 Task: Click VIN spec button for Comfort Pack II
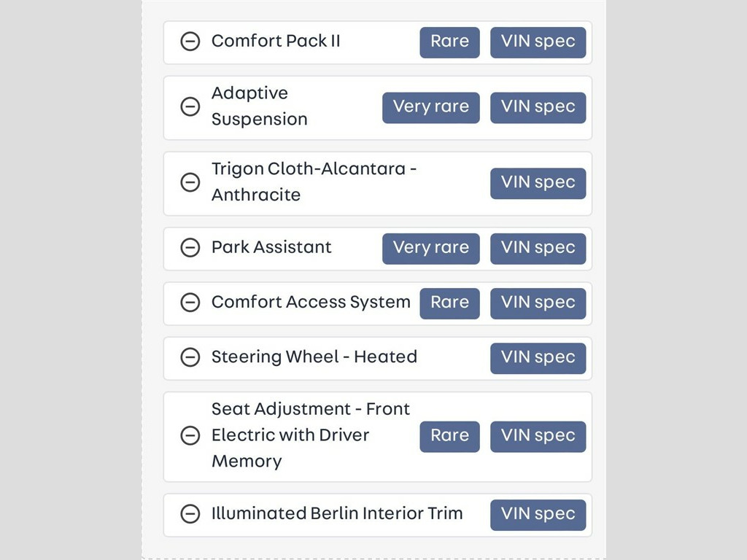click(538, 42)
